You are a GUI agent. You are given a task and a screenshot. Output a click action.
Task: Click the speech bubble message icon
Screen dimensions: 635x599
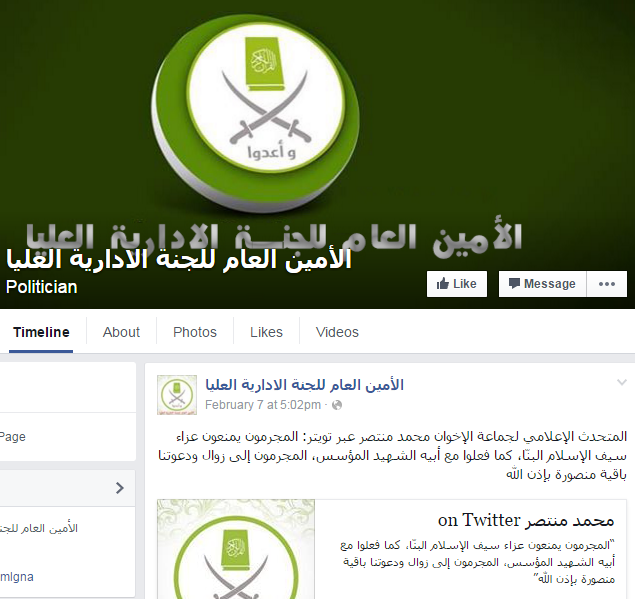click(x=514, y=284)
